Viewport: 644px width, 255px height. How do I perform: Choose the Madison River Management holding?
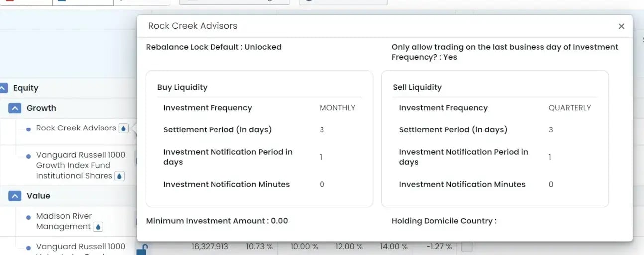(x=64, y=221)
